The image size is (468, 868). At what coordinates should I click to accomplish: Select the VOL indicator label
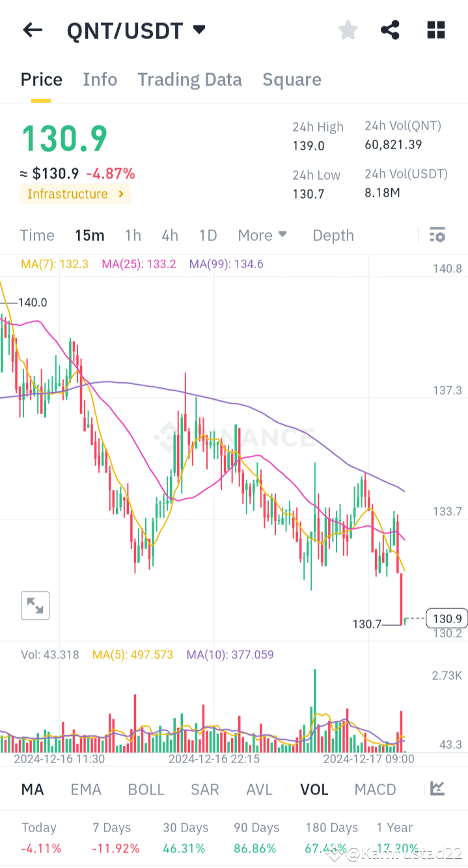coord(314,789)
